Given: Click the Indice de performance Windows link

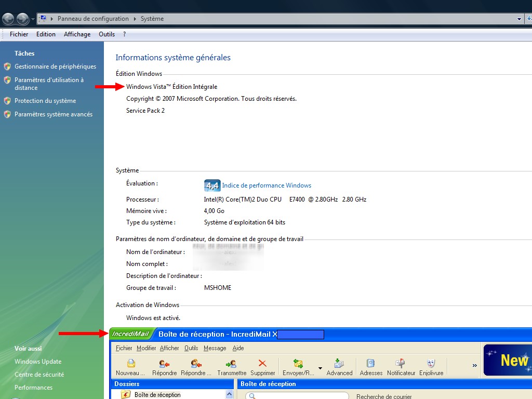Looking at the screenshot, I should (267, 185).
